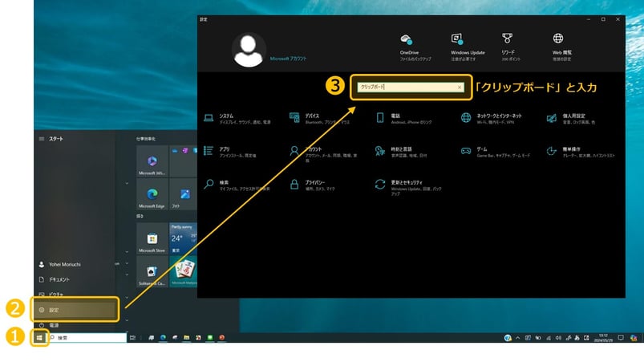Open the 電話 settings category
The width and height of the screenshot is (644, 362).
(x=403, y=119)
